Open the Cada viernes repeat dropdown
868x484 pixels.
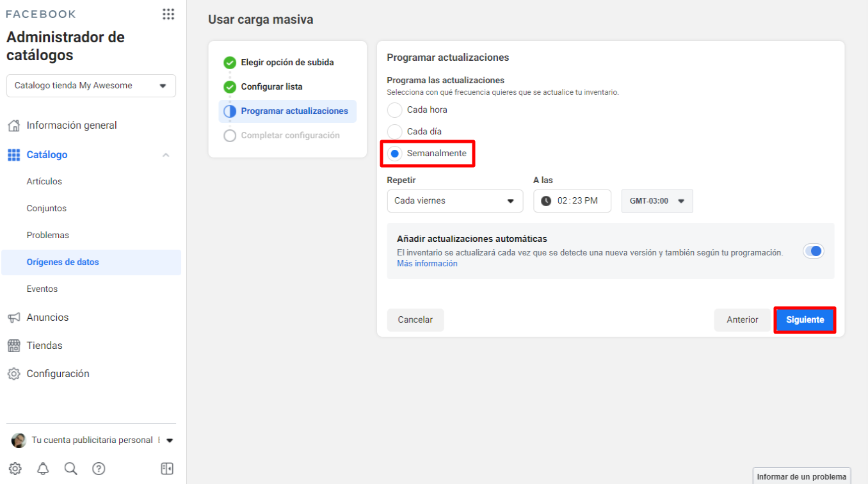[x=455, y=201]
